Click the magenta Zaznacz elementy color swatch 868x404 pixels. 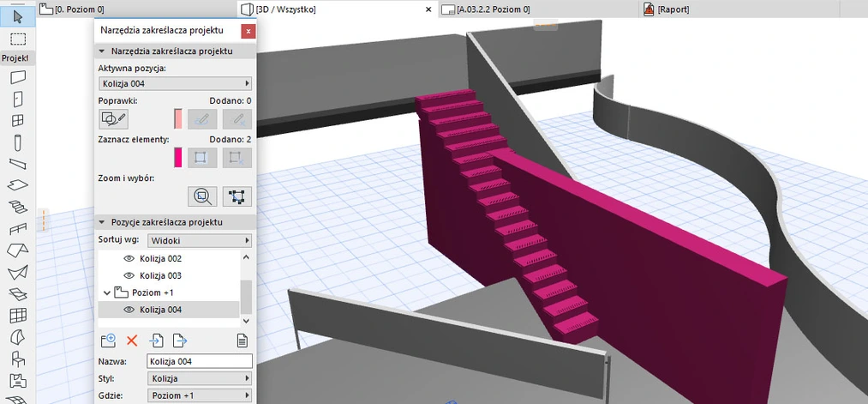coord(178,157)
